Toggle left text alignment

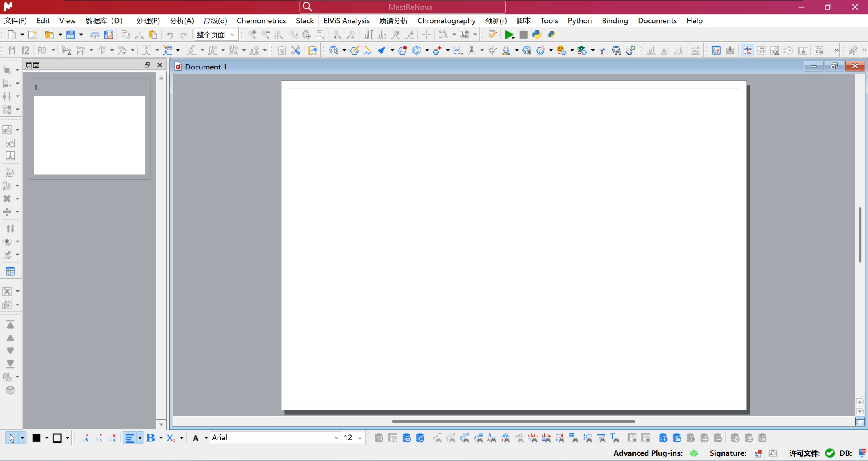click(x=130, y=438)
